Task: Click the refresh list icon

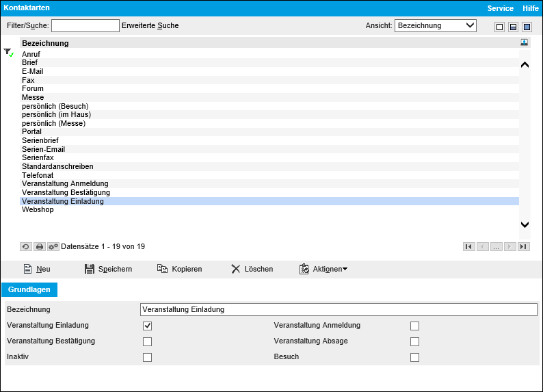Action: 25,246
